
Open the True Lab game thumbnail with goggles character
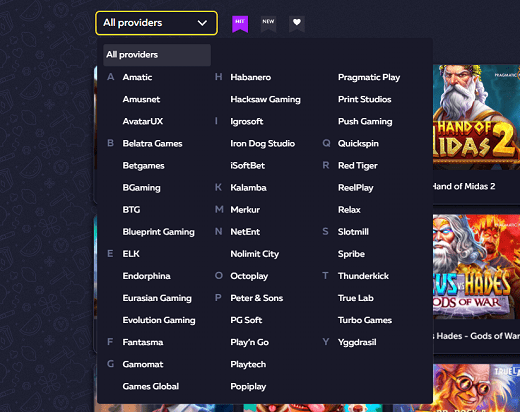coord(476,388)
